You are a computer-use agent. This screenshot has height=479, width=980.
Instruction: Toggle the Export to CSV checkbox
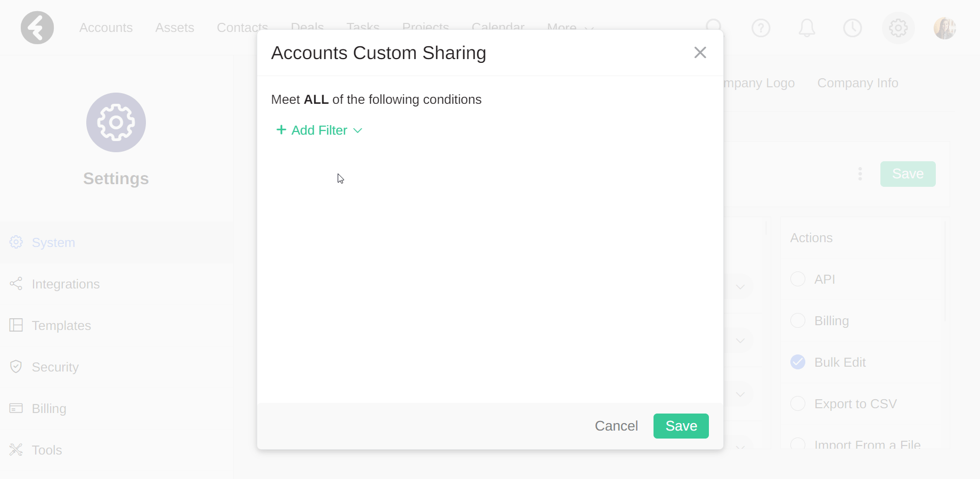pos(797,403)
